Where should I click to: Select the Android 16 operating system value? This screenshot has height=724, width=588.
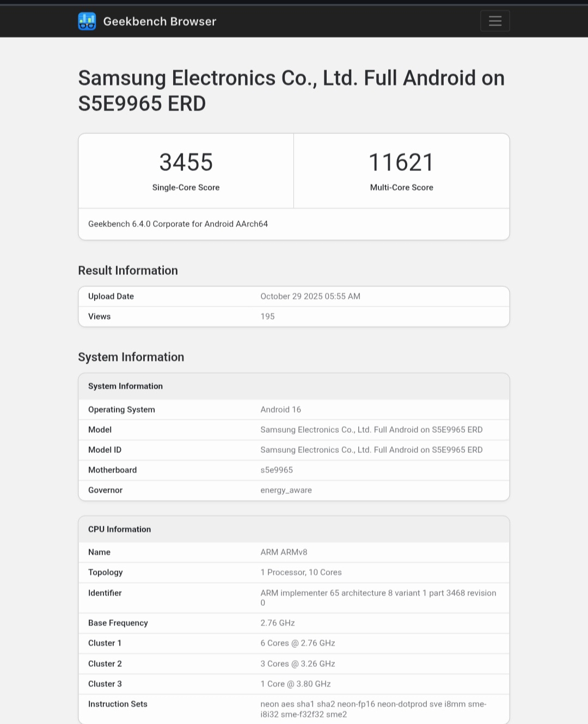point(280,409)
